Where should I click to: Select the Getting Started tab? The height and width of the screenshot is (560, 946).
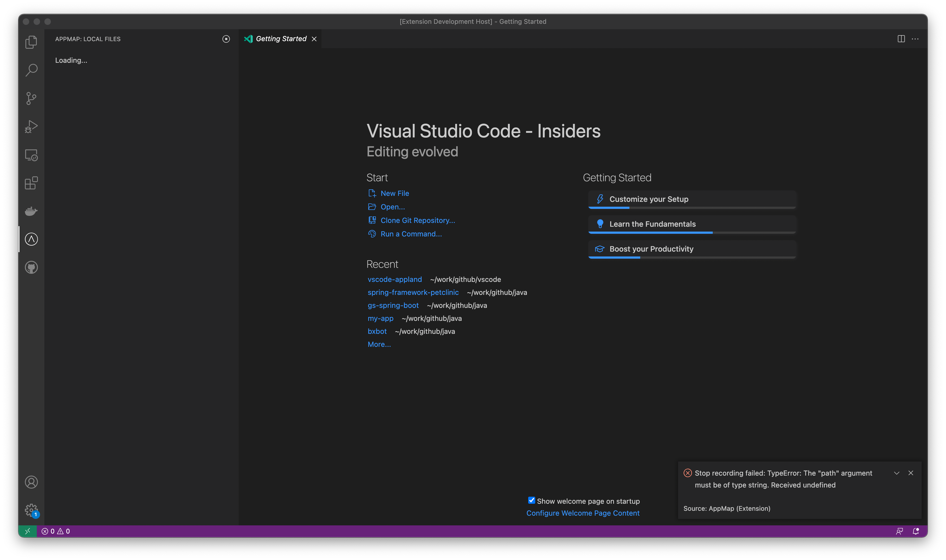pyautogui.click(x=281, y=38)
